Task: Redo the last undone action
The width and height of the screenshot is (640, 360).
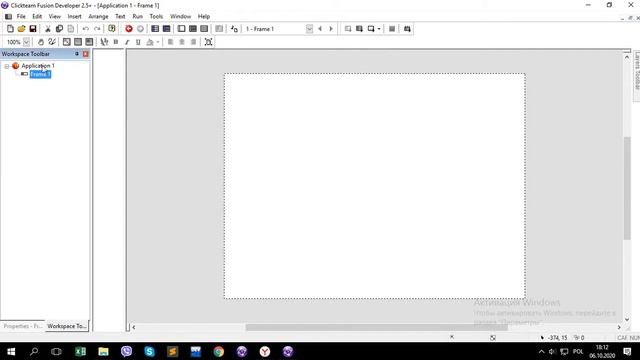Action: point(97,29)
